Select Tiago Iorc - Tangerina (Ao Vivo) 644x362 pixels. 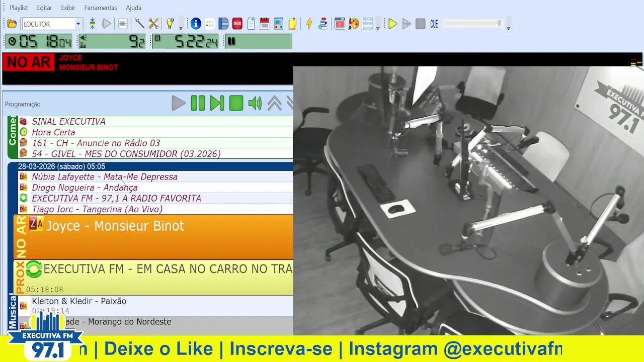155,209
